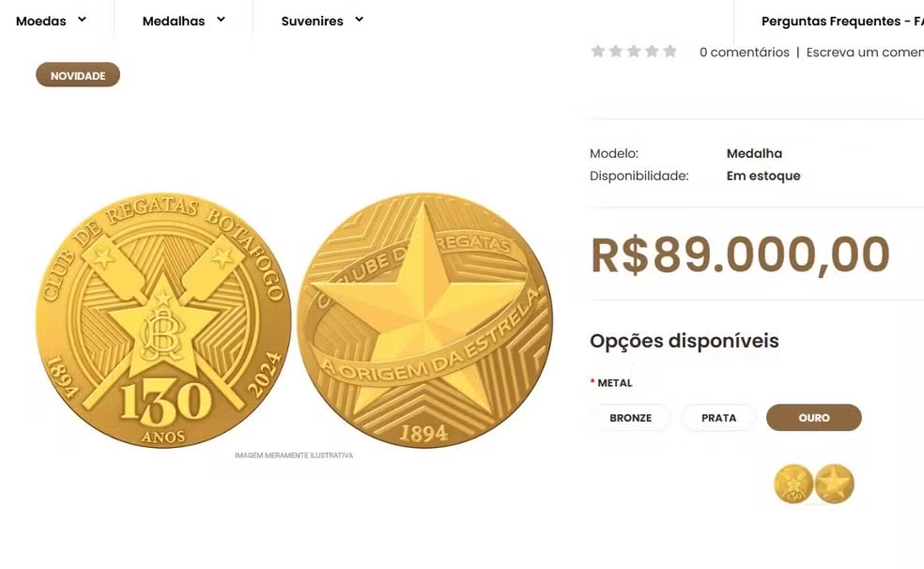
Task: Expand the Suvenires dropdown arrow
Action: point(359,20)
